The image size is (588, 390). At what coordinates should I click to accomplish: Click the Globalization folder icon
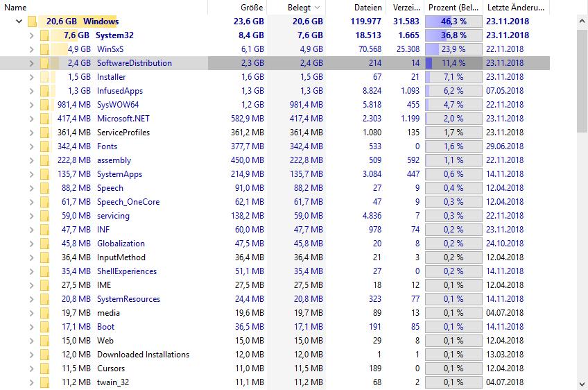click(44, 244)
